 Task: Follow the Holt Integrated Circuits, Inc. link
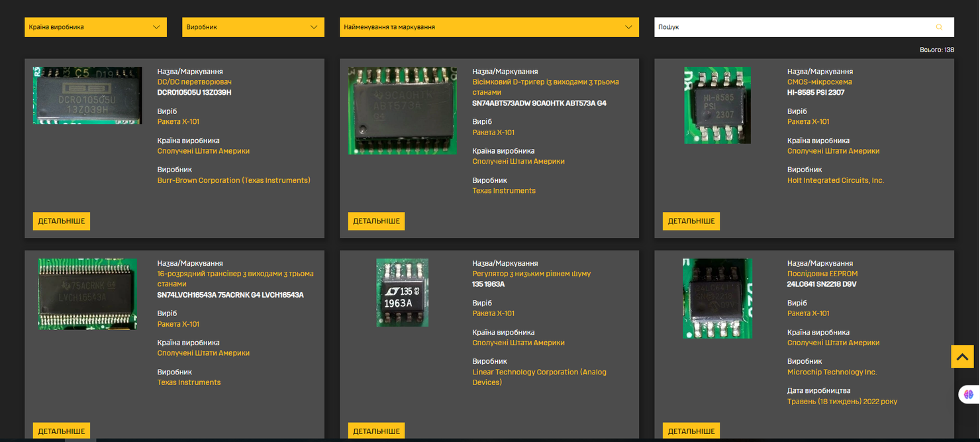point(836,180)
